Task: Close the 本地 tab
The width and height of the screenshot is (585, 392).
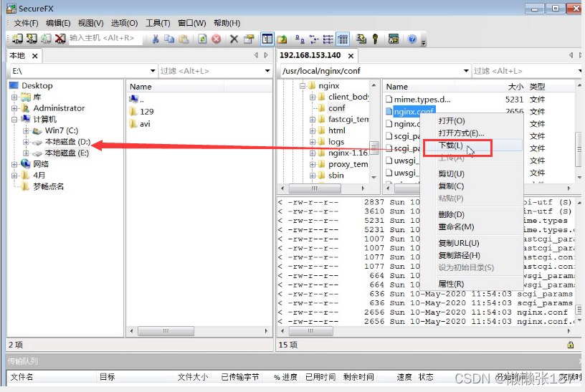Action: [x=34, y=56]
